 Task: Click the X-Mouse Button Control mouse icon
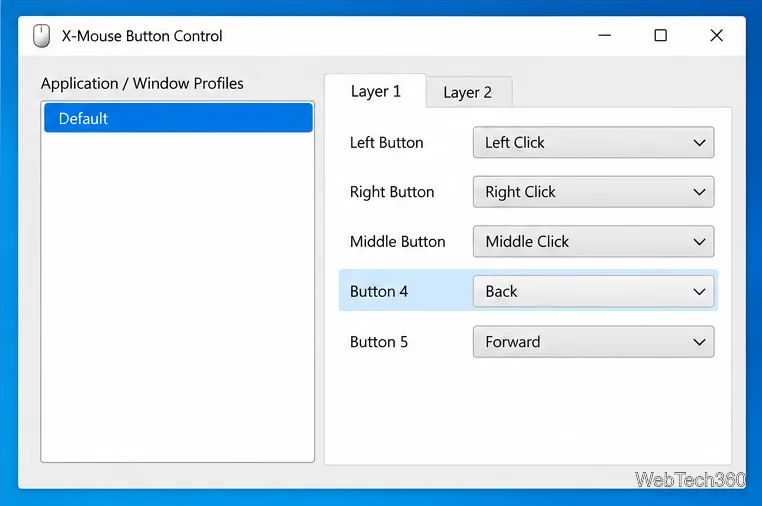click(42, 36)
